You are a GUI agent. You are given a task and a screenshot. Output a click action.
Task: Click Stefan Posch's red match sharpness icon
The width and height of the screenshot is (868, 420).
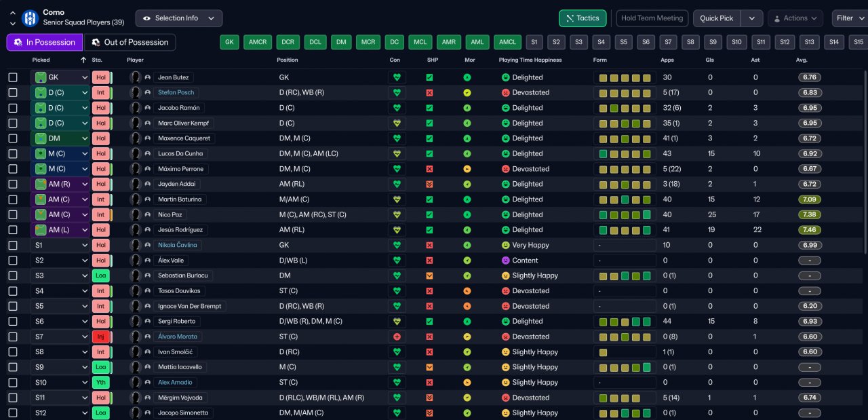429,92
